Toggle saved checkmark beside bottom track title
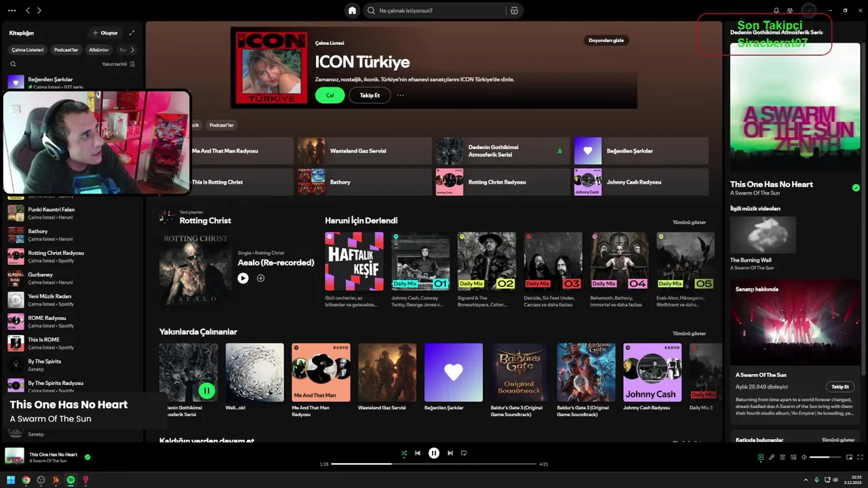 click(87, 457)
